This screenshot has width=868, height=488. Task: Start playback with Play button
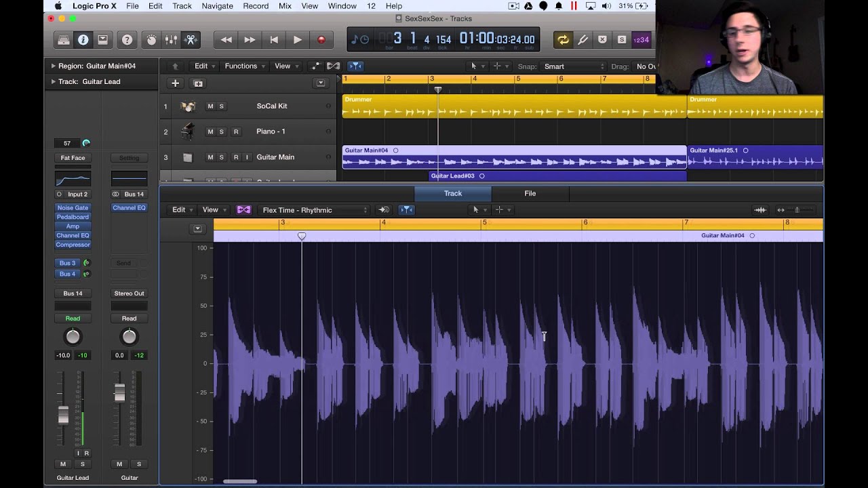[297, 40]
